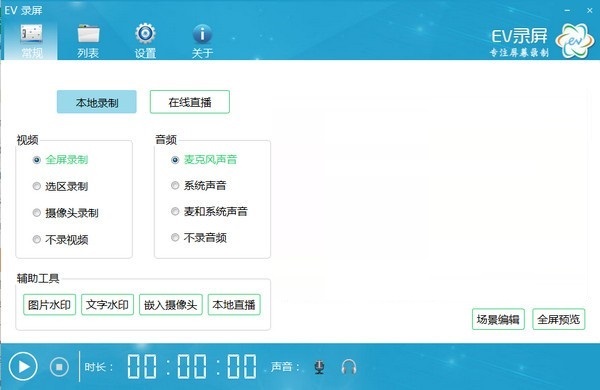600x390 pixels.
Task: Open the 关于 about tab
Action: 202,41
